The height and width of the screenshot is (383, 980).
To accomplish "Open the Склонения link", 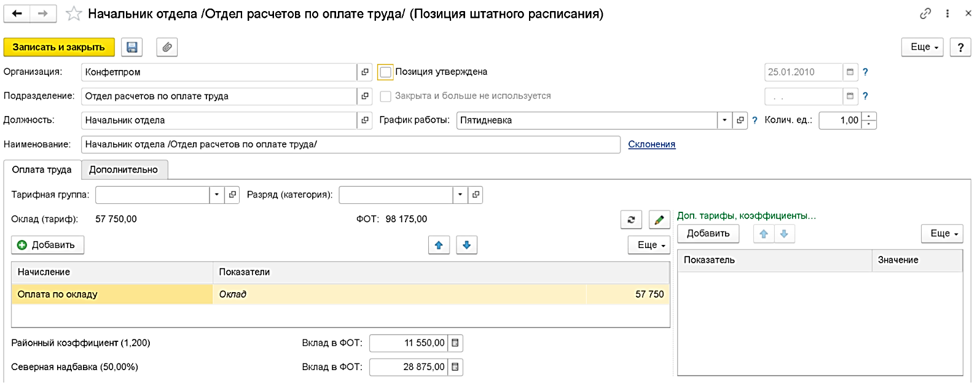I will (651, 144).
